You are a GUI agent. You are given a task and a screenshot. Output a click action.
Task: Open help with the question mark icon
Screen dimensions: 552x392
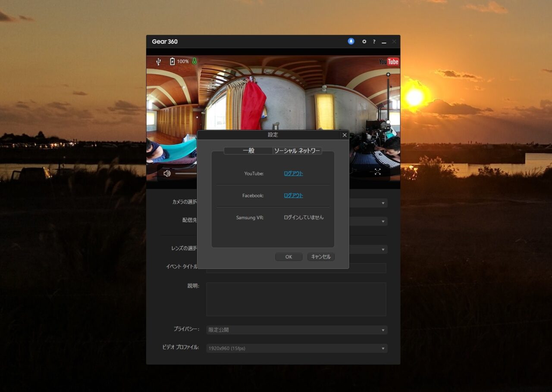[374, 42]
